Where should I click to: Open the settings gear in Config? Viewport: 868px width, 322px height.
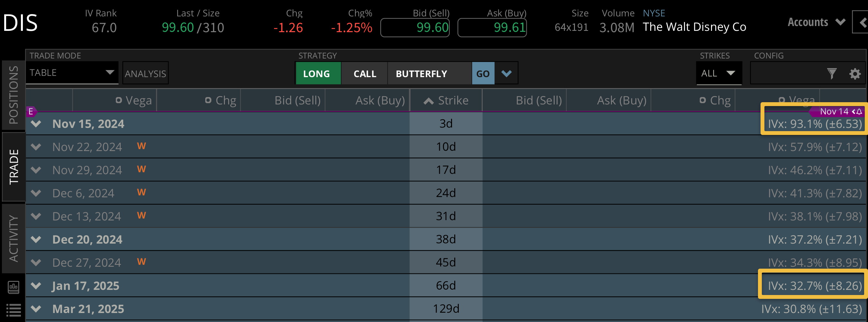(855, 73)
